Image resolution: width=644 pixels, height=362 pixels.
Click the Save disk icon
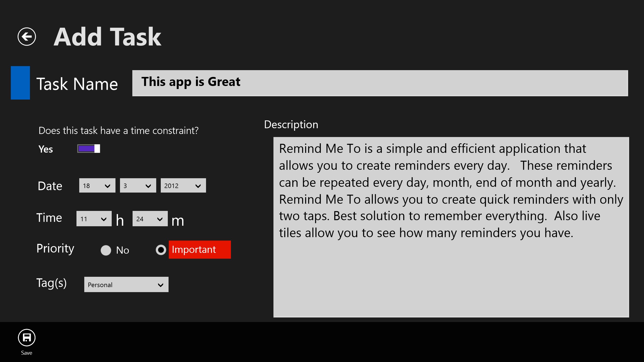tap(27, 337)
